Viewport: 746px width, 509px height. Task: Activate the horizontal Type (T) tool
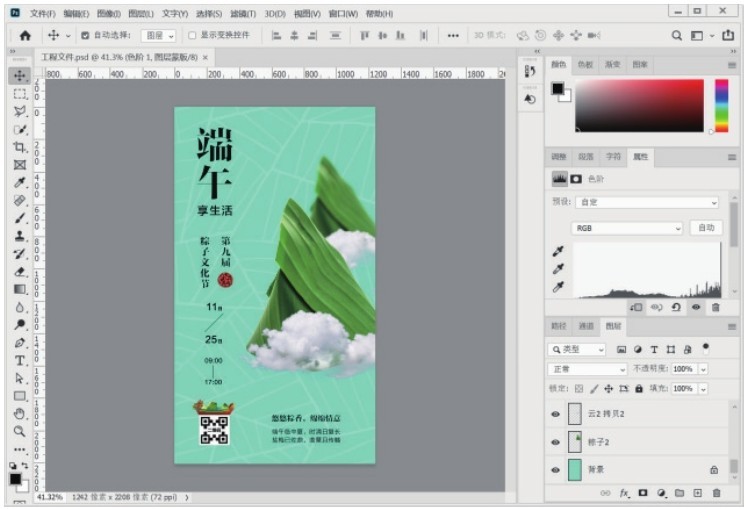pos(19,360)
